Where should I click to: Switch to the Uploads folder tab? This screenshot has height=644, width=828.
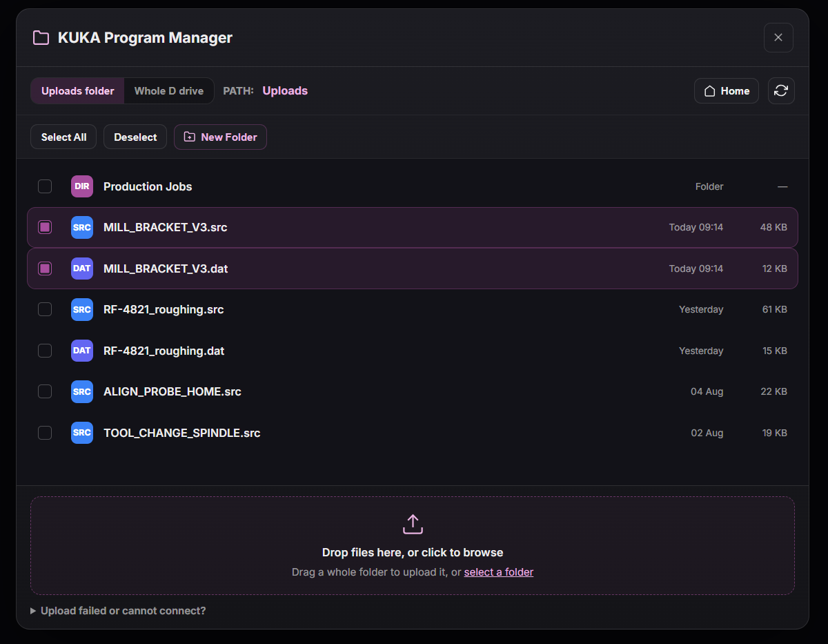77,90
